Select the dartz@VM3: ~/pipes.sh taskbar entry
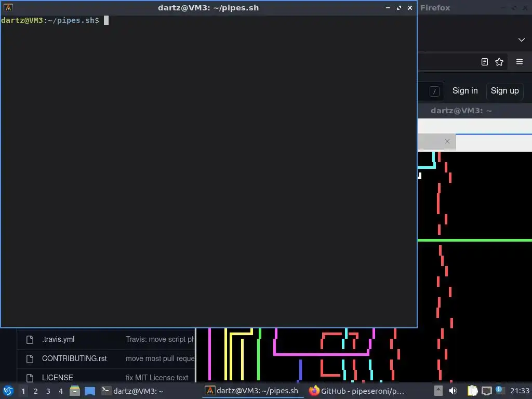This screenshot has height=399, width=532. (252, 391)
